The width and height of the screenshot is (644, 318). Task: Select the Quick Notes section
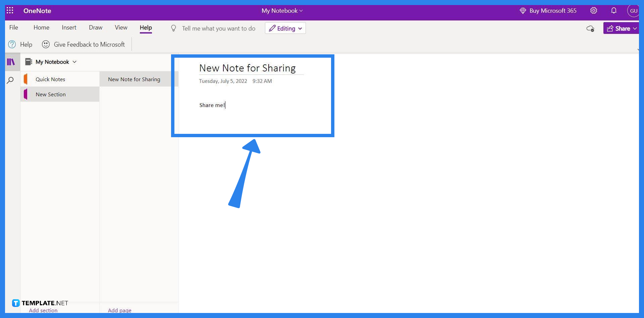click(50, 79)
